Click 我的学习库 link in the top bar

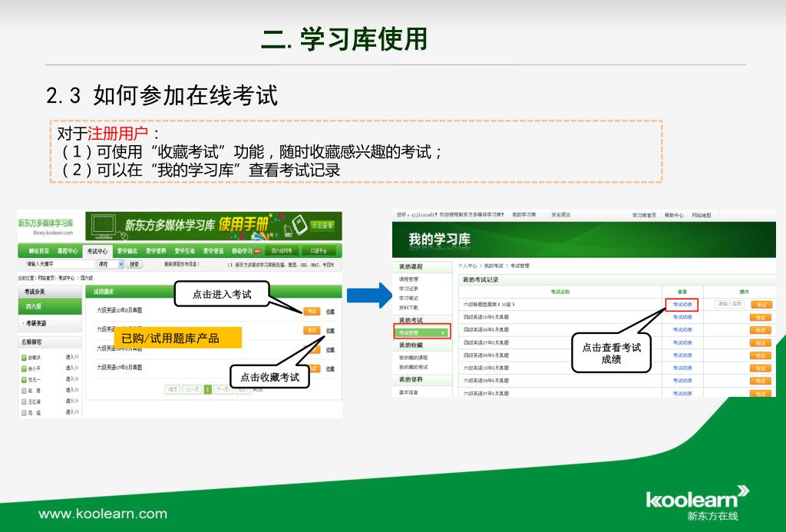coord(523,215)
